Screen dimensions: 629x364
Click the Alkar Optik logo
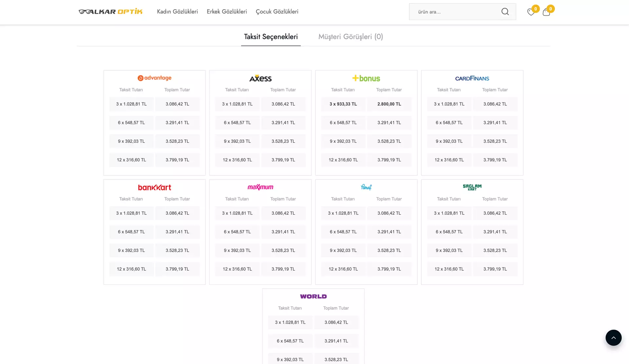110,11
